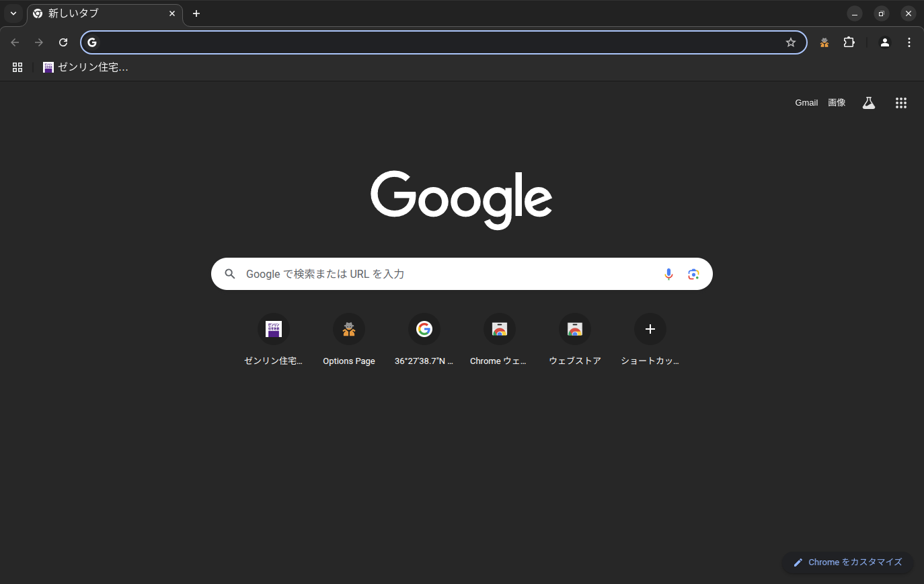The height and width of the screenshot is (584, 924).
Task: Open the Search Labs flask icon
Action: coord(869,103)
